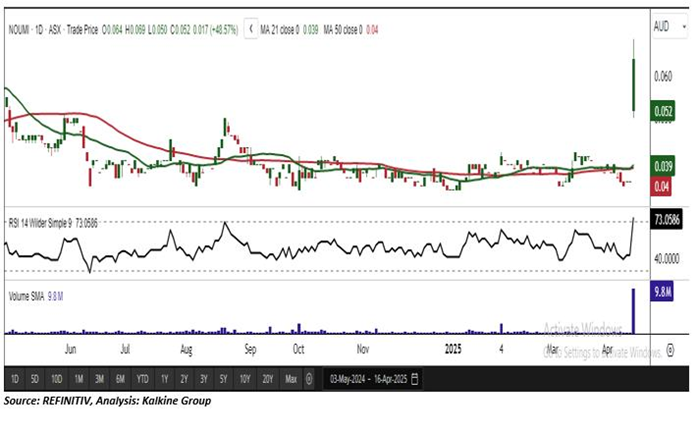Click the green 0.052 price tag
Viewport: 698px width, 432px height.
[661, 113]
